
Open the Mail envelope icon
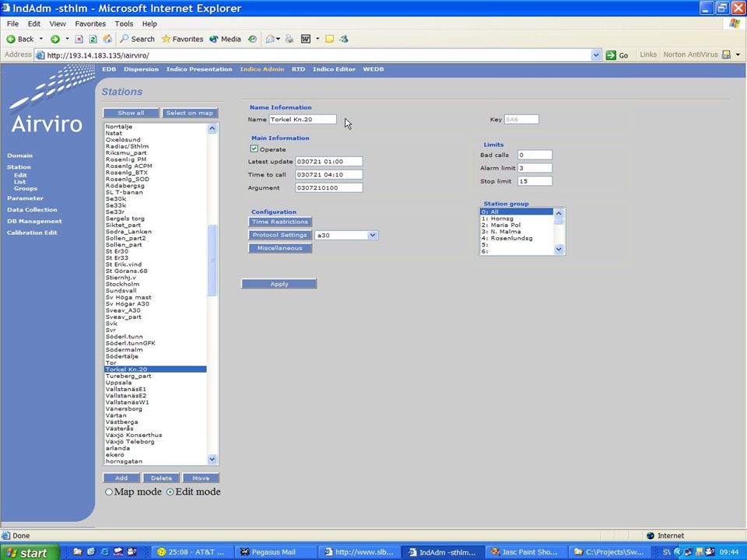coord(270,39)
